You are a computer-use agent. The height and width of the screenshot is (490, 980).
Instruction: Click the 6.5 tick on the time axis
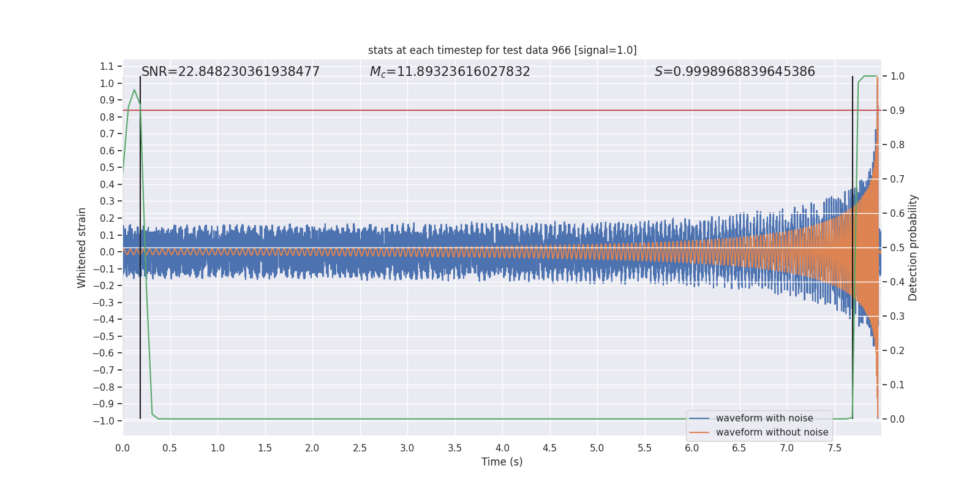click(739, 448)
